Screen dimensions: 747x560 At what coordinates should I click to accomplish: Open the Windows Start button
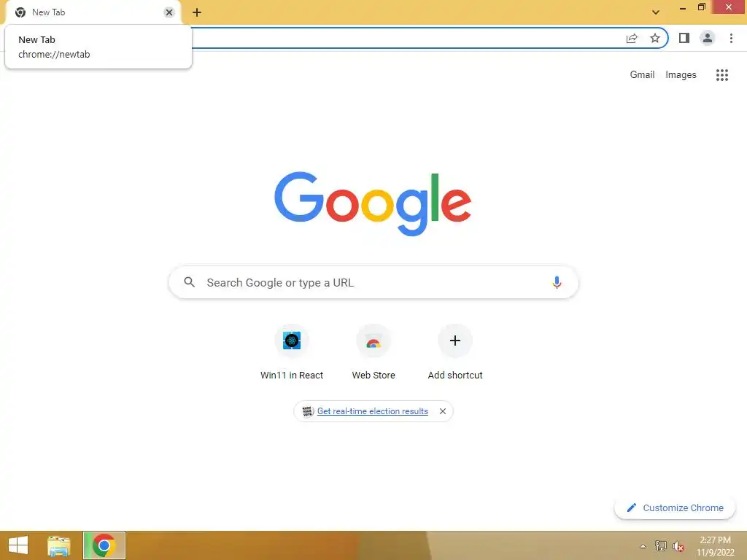(18, 545)
